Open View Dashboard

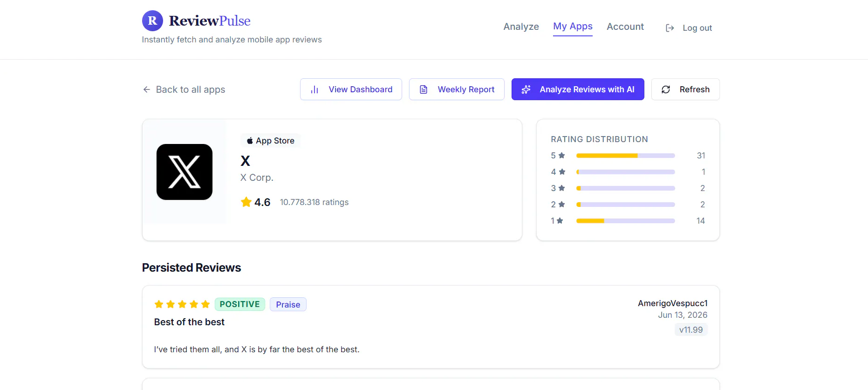click(x=351, y=89)
